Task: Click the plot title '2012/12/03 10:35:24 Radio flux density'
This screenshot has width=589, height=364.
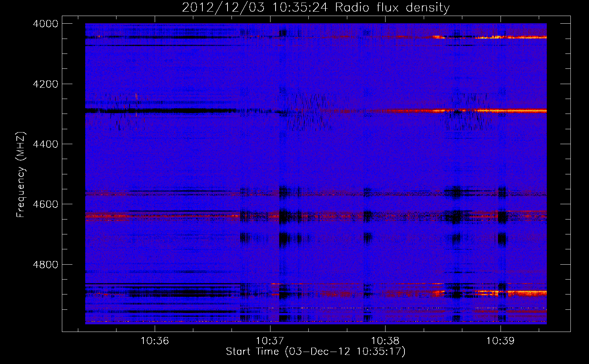Action: (316, 8)
